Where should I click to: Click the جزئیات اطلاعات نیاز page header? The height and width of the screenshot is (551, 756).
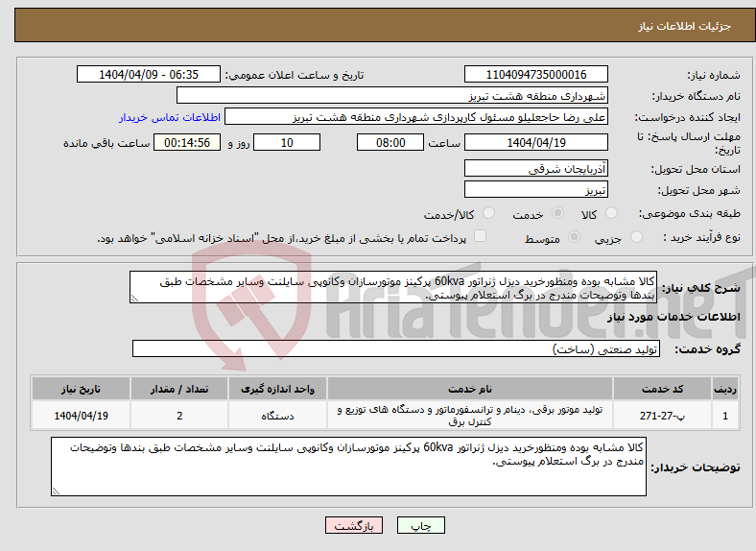tap(685, 26)
